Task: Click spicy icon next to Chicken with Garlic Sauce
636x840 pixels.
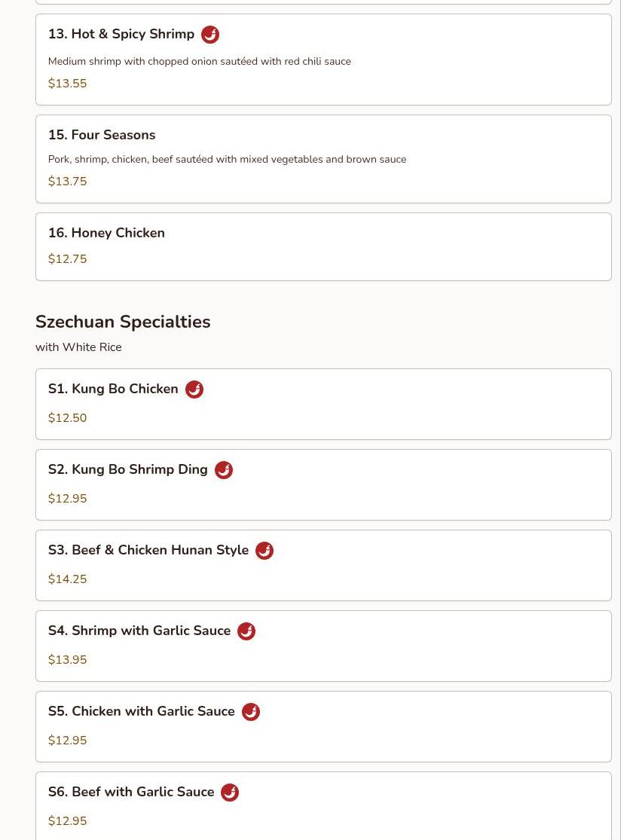Action: point(251,712)
